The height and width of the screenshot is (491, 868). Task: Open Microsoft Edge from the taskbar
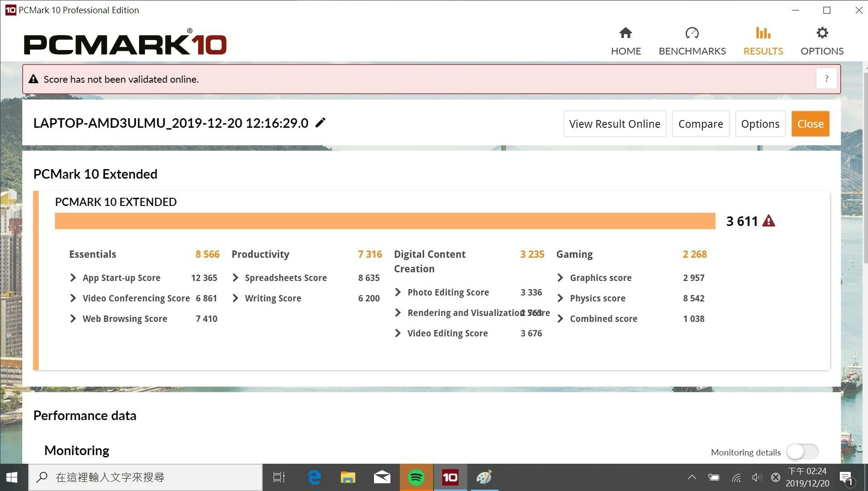[314, 477]
